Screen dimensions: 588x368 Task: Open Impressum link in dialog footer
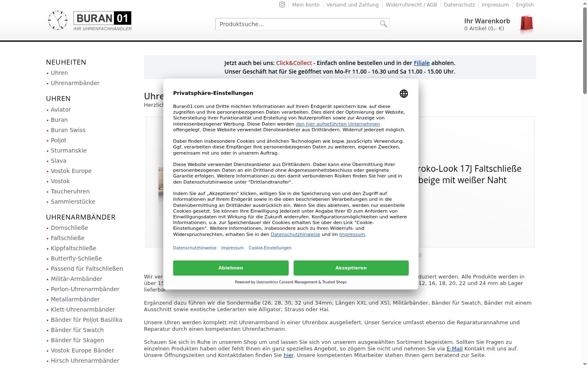coord(232,248)
